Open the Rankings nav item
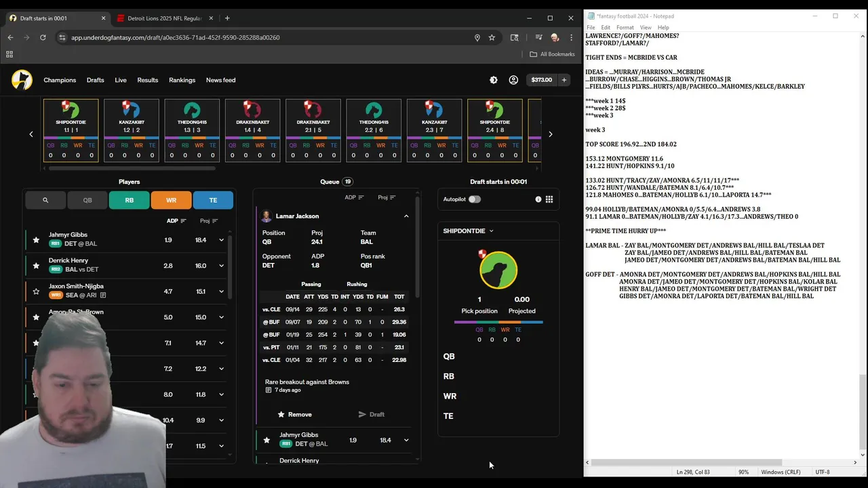This screenshot has width=868, height=488. coord(182,80)
